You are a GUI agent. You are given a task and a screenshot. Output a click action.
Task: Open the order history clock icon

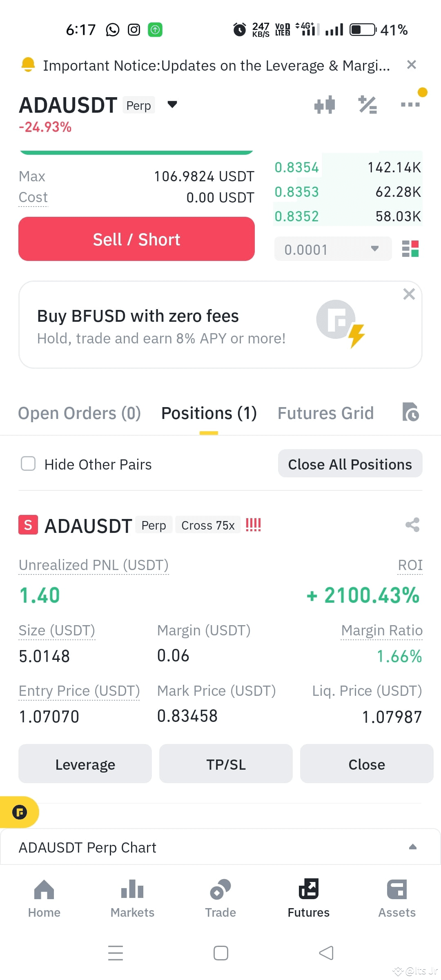pos(410,412)
